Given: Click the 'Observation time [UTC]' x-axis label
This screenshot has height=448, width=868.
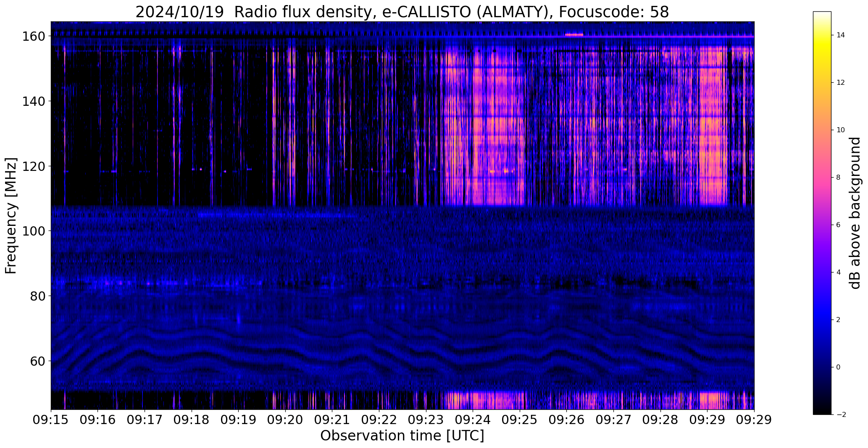Looking at the screenshot, I should coord(402,436).
